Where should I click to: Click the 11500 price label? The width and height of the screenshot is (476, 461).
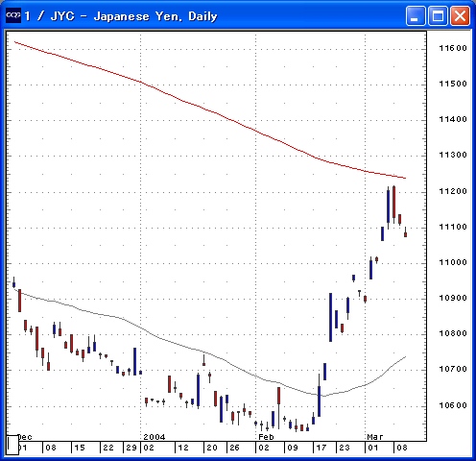coord(453,84)
